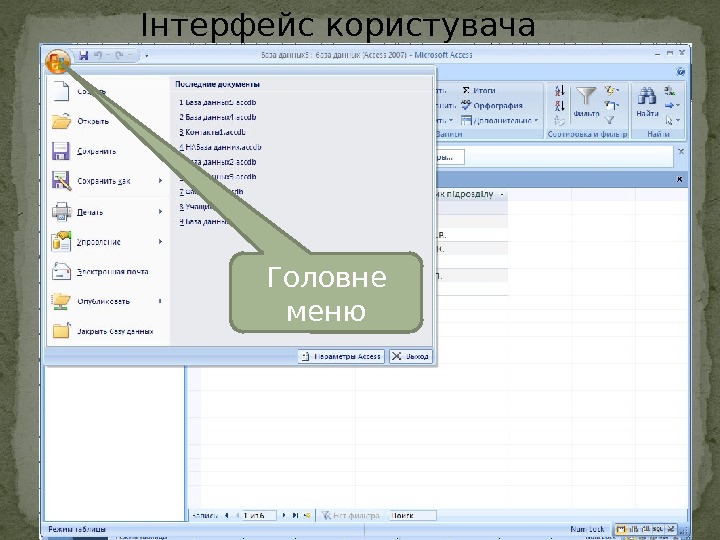Open recent document 3 Контакты1.accdb
Screen dimensions: 720x540
212,132
